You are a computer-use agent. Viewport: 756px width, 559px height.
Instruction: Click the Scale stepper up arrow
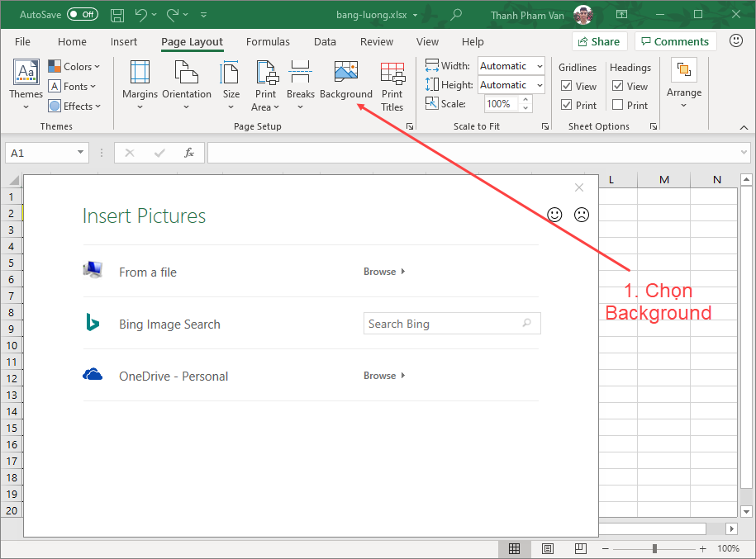[525, 99]
